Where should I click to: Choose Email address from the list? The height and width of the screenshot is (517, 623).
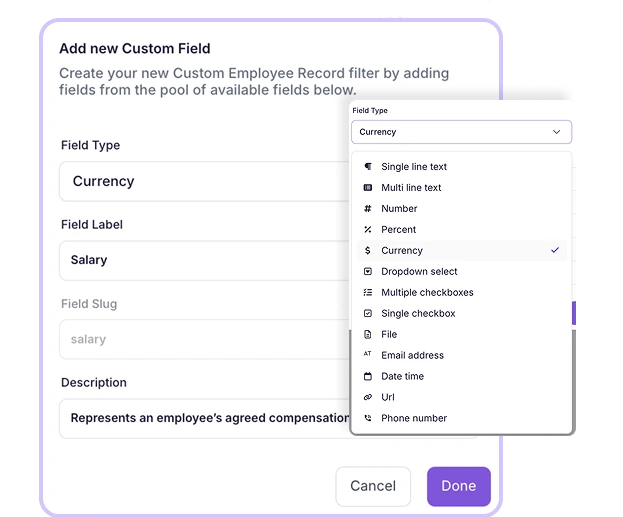tap(412, 355)
